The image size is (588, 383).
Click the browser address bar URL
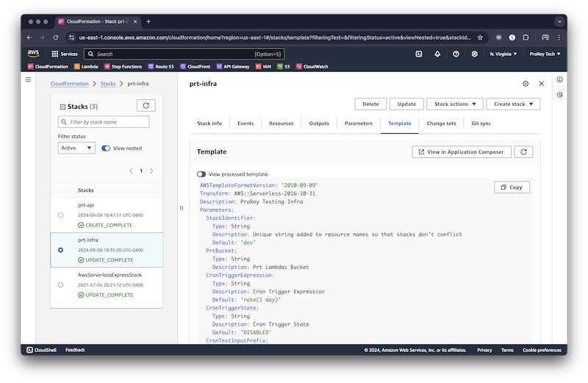click(275, 37)
